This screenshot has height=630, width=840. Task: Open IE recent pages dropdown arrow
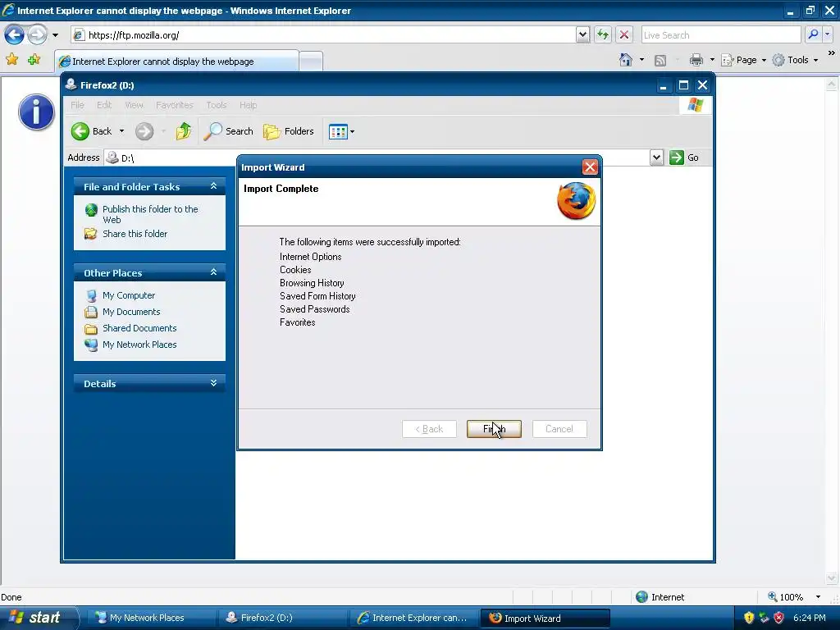click(x=55, y=35)
